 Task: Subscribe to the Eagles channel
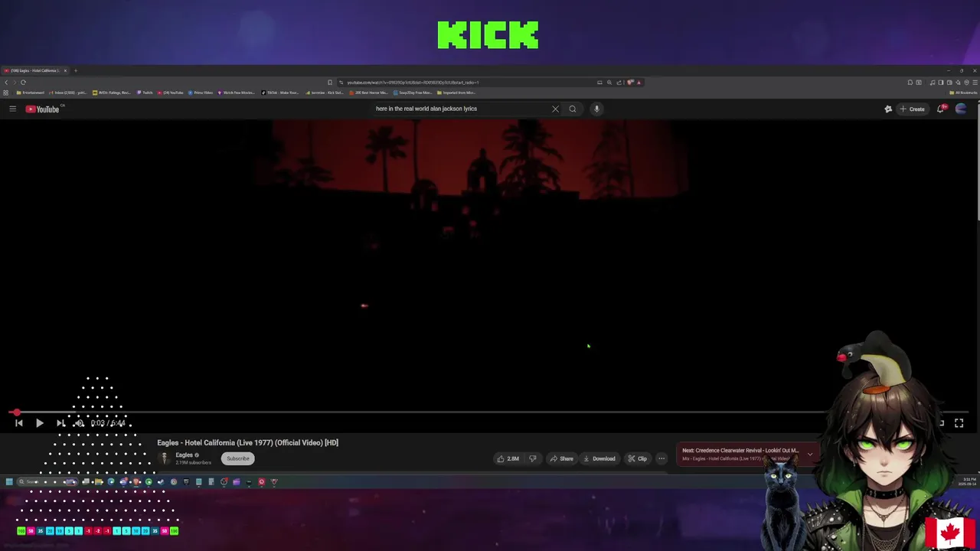(237, 458)
